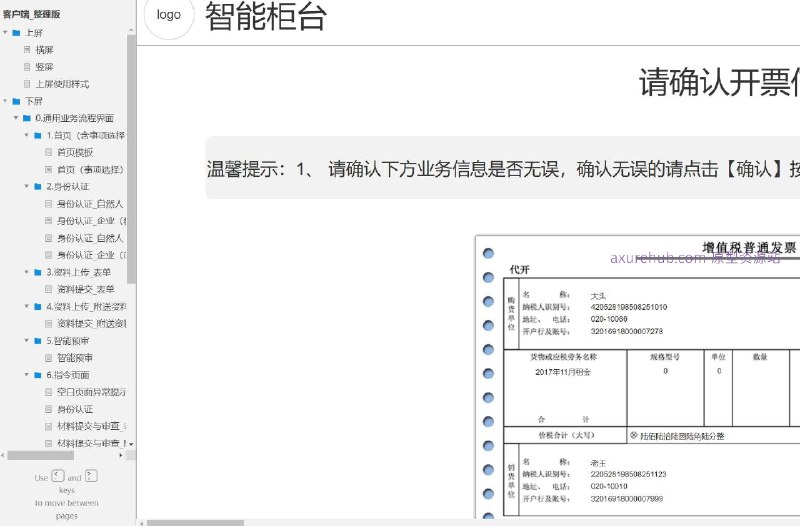The image size is (800, 526).
Task: Open the 空白页面异常提示 page
Action: pos(91,392)
